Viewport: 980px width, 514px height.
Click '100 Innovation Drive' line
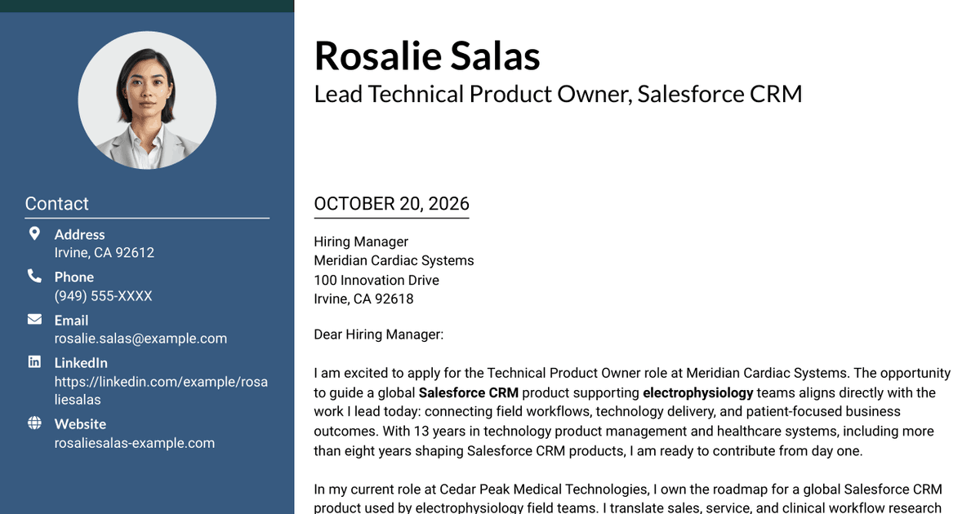pos(376,280)
